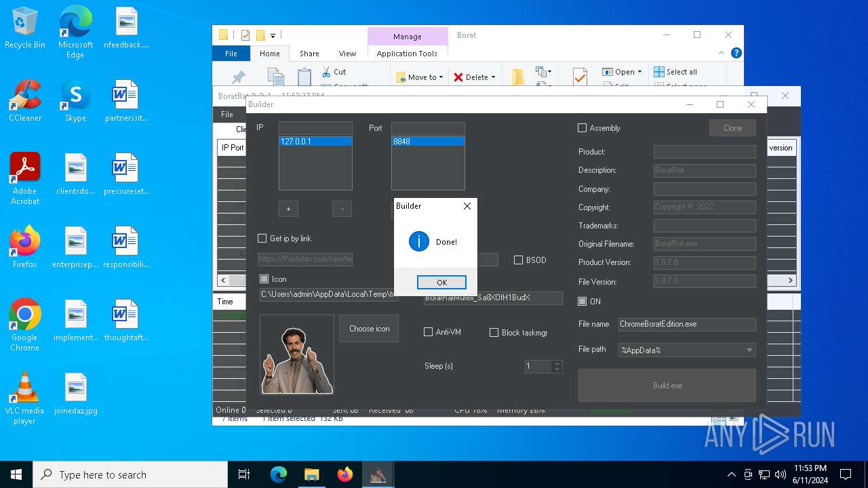
Task: Click the icon path text field
Action: pos(328,294)
